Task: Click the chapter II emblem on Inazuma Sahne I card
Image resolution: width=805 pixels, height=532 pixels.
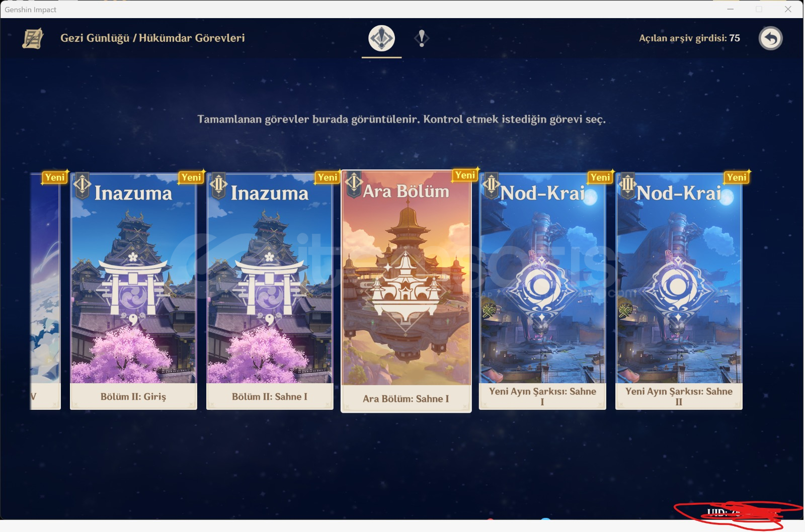Action: [x=218, y=185]
